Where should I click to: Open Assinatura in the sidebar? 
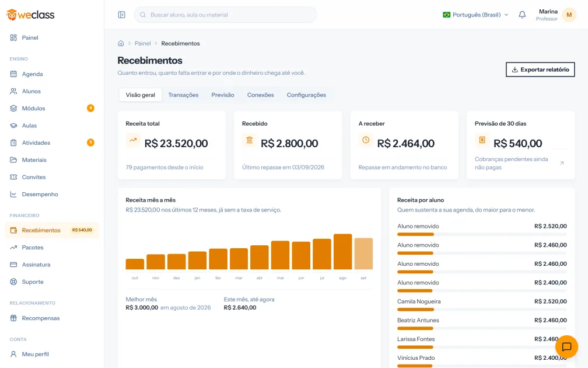click(52, 265)
